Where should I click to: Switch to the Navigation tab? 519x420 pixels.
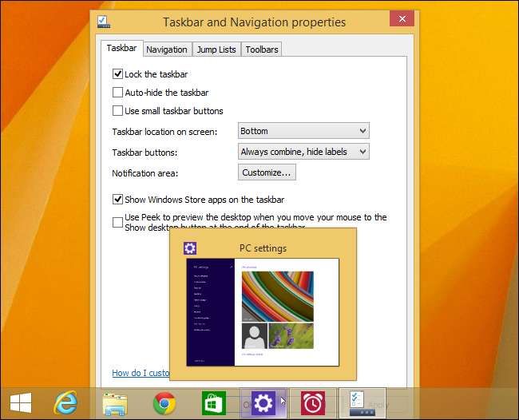pos(166,50)
